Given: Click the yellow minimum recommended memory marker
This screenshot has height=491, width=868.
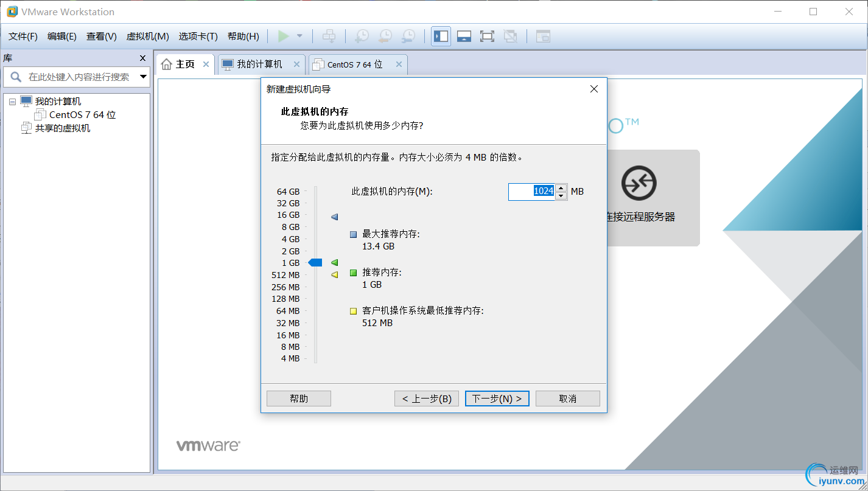Looking at the screenshot, I should [334, 275].
